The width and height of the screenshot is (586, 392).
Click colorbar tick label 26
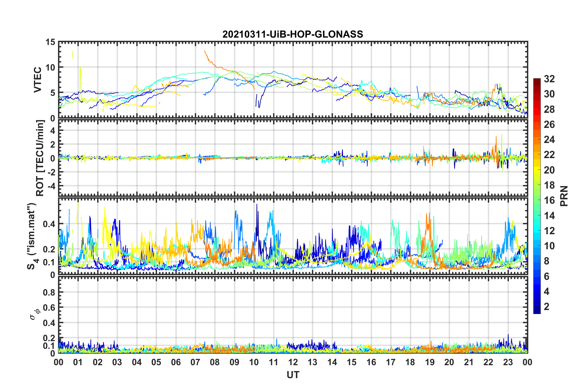[x=549, y=125]
